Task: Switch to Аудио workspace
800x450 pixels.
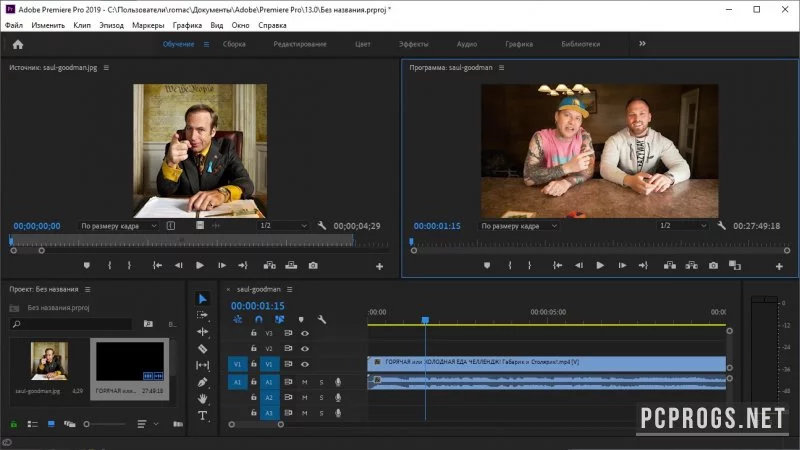Action: (x=467, y=44)
